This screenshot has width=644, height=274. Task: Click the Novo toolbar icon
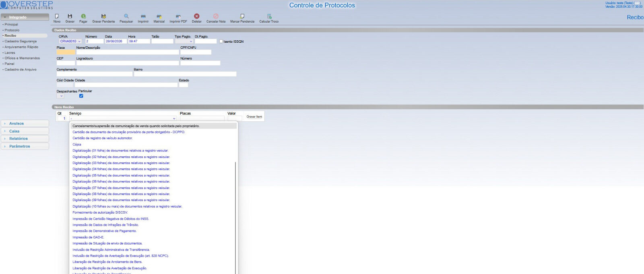[57, 16]
